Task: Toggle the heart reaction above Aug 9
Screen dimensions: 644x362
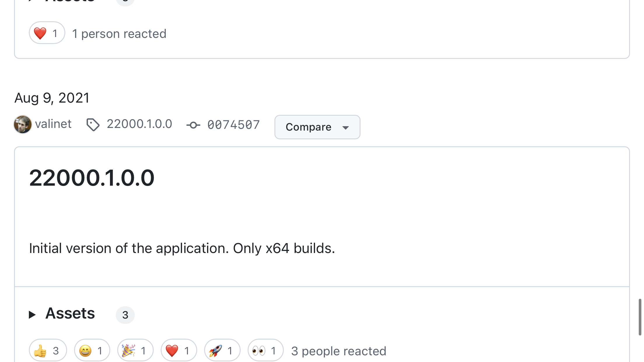Action: tap(47, 33)
